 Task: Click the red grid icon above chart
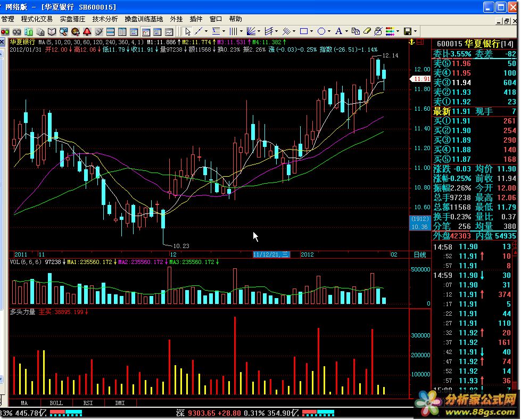[420, 42]
